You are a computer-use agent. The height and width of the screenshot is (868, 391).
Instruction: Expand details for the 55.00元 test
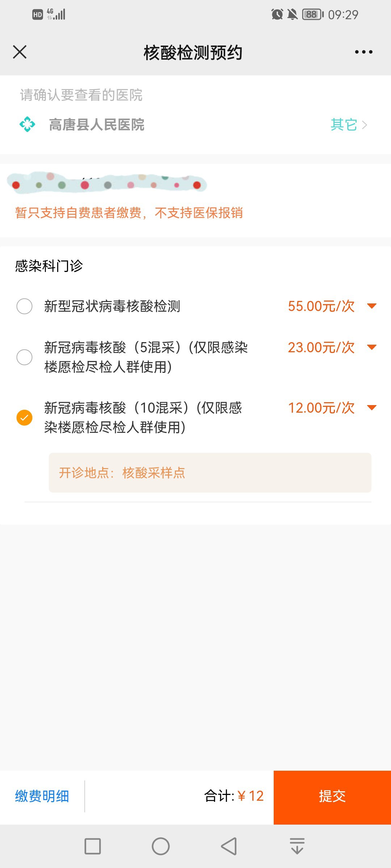pos(371,306)
